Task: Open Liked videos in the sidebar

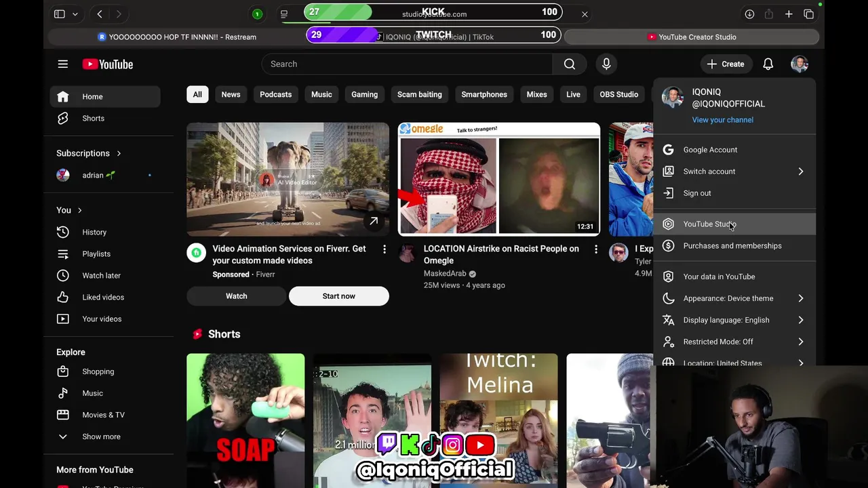Action: coord(105,297)
